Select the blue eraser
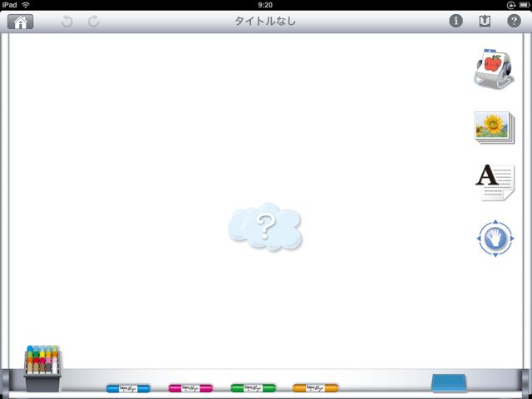 [449, 382]
